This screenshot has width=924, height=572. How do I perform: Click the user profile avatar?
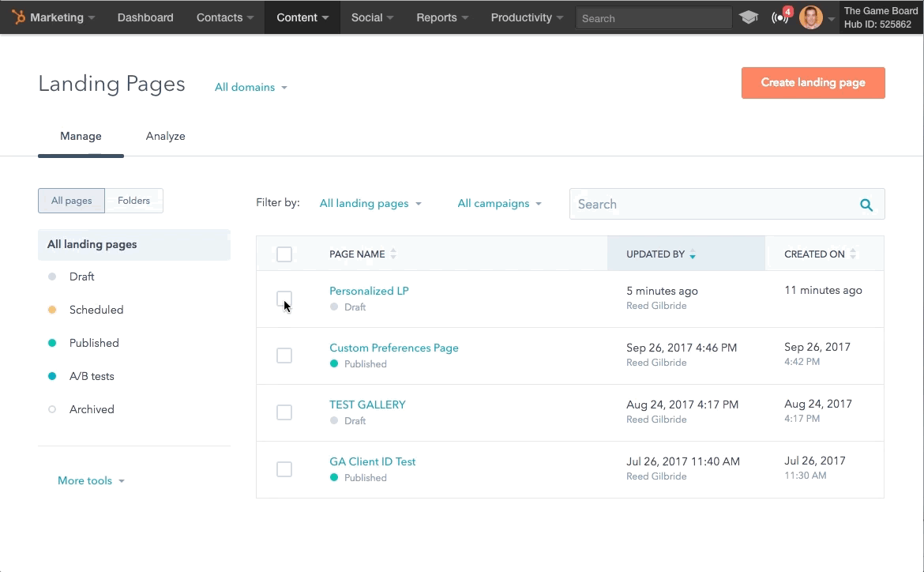coord(811,17)
